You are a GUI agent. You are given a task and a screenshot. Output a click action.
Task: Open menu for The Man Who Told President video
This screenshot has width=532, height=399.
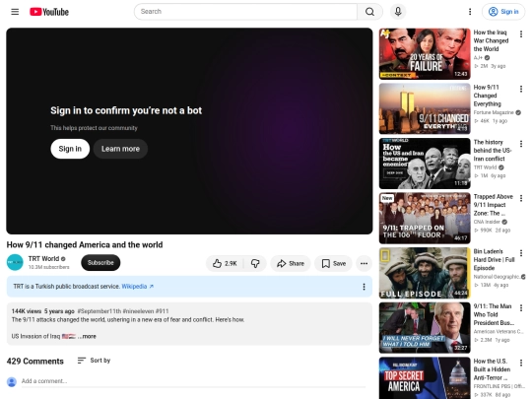(x=521, y=308)
